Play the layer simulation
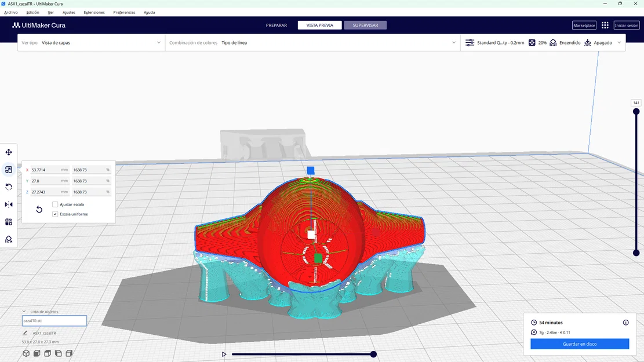Viewport: 644px width, 362px height. pos(224,354)
